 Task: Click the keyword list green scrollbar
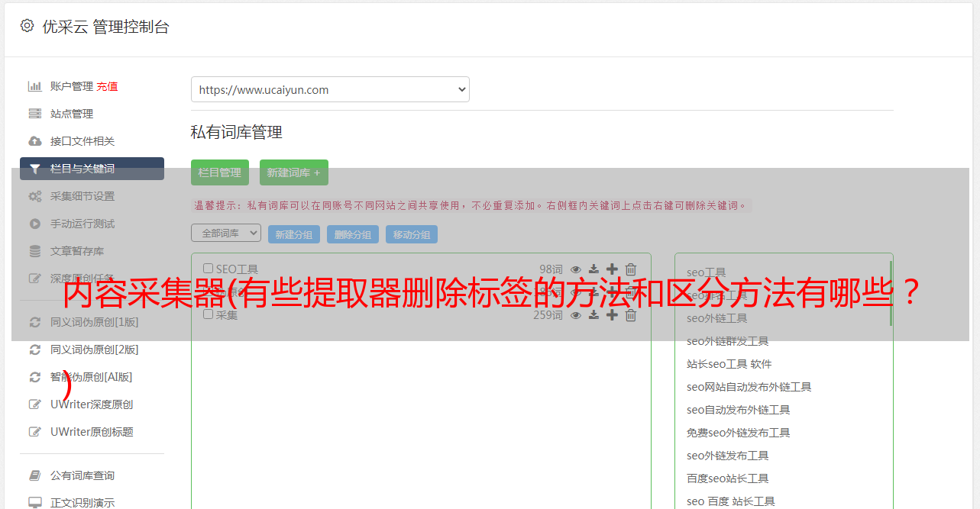point(891,294)
